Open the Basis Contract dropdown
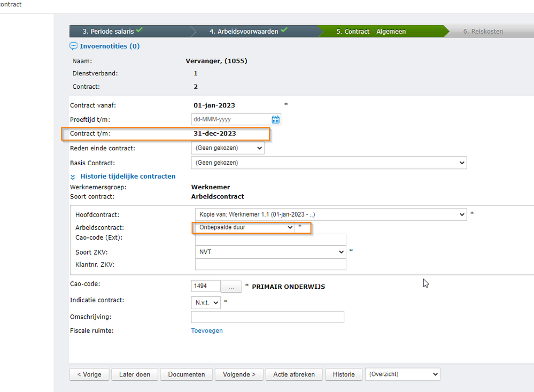 [328, 163]
